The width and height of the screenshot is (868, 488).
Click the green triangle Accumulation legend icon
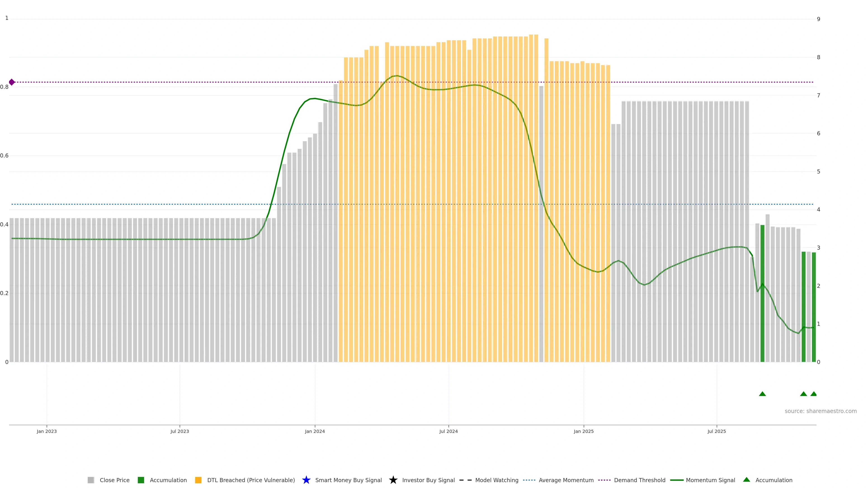pyautogui.click(x=746, y=480)
